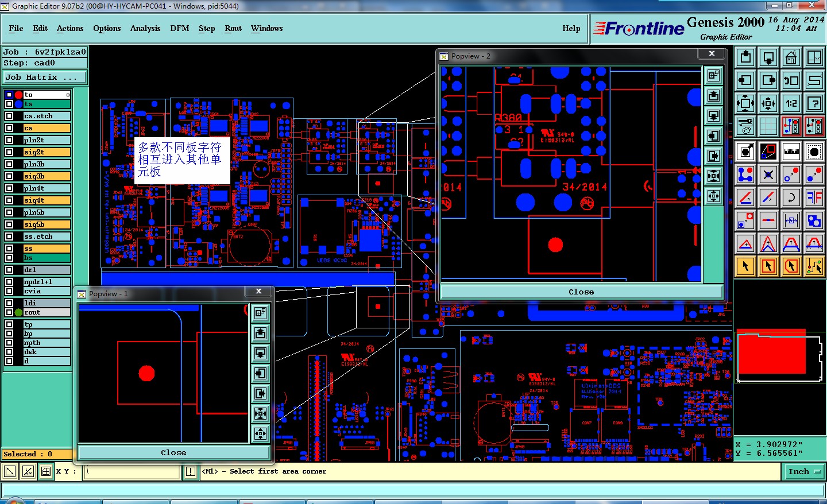This screenshot has width=827, height=504.
Task: Toggle checkbox for layer drl
Action: [x=9, y=270]
